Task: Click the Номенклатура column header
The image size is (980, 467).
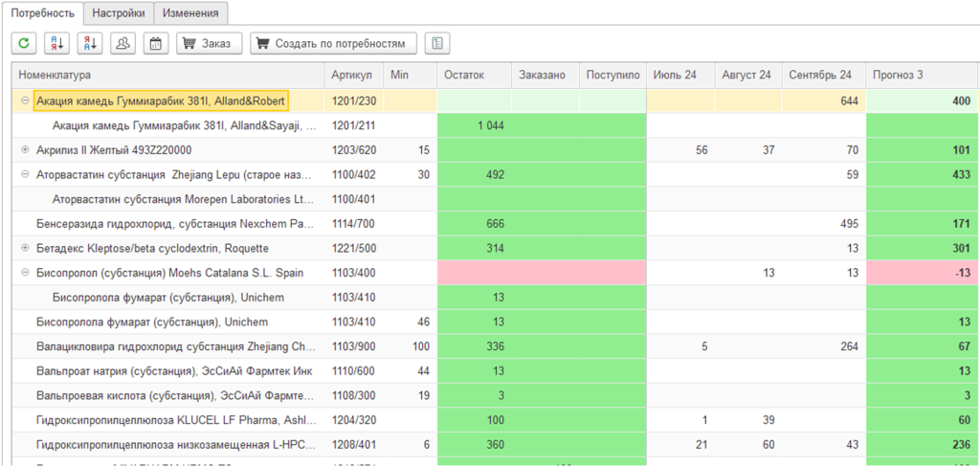Action: 168,75
